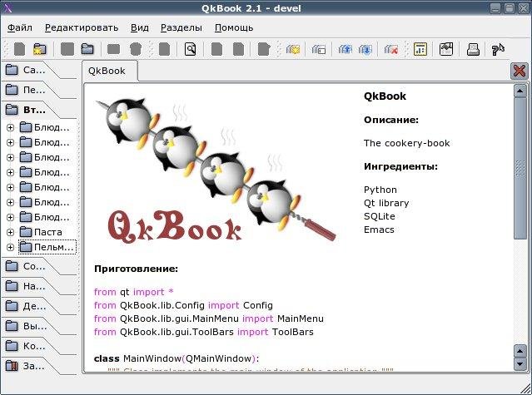The width and height of the screenshot is (532, 395).
Task: Select the QkBook document tab
Action: click(109, 72)
